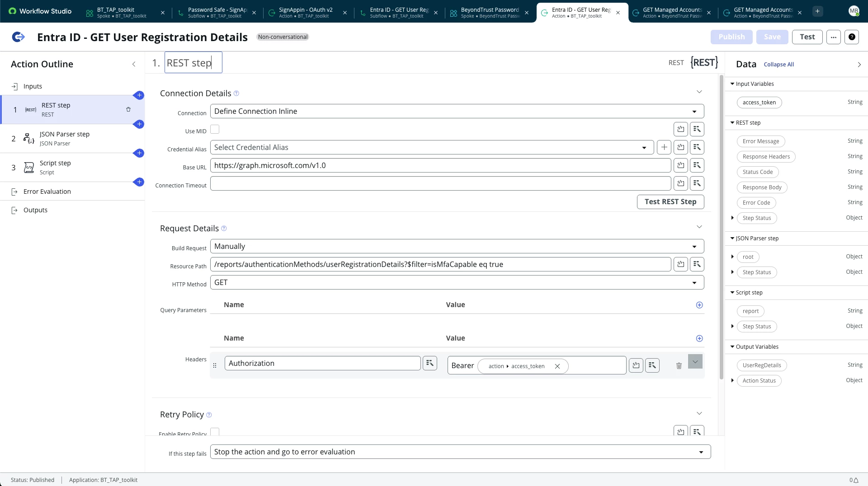
Task: Click the Save button
Action: click(x=772, y=37)
